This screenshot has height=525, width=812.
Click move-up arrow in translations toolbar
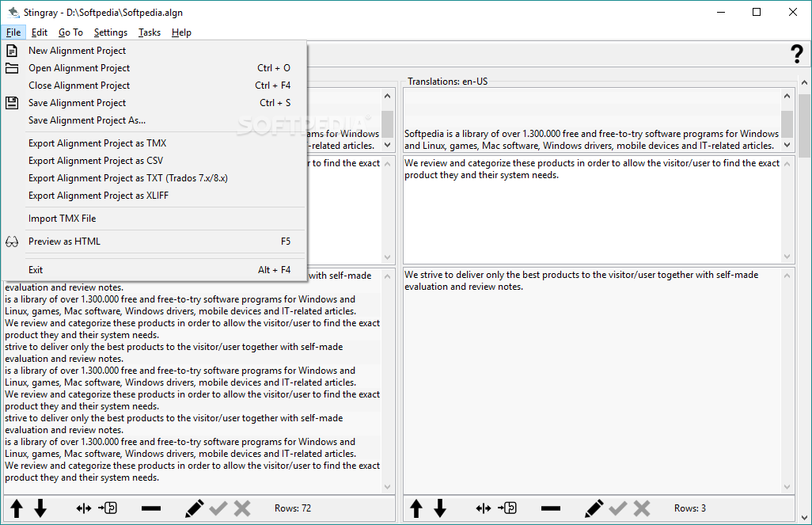point(416,508)
